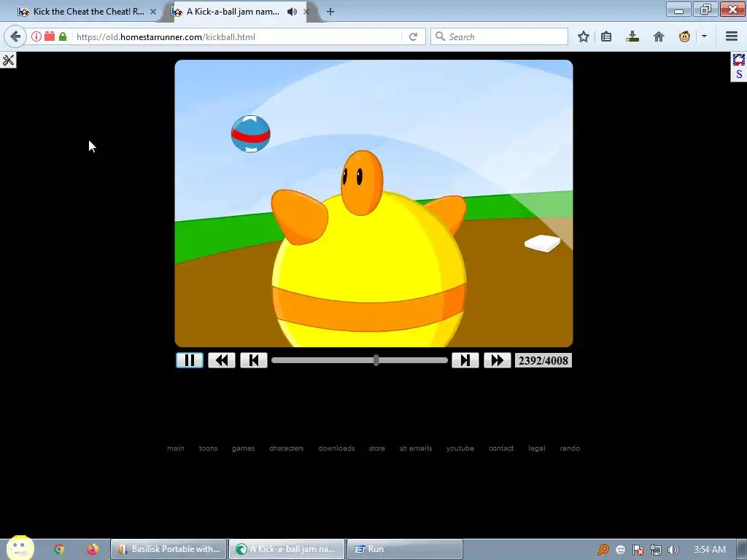Viewport: 747px width, 560px height.
Task: Click the white round tray icon
Action: click(620, 550)
